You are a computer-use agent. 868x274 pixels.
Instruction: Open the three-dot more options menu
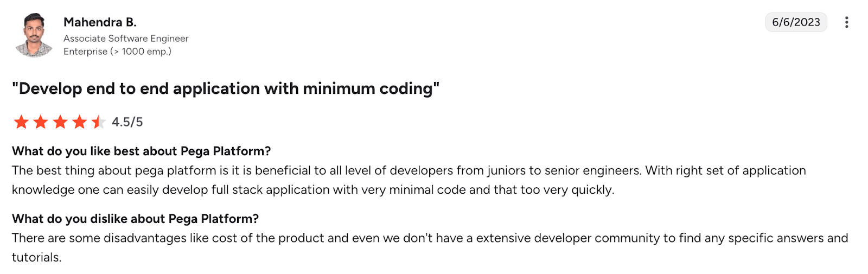(846, 22)
